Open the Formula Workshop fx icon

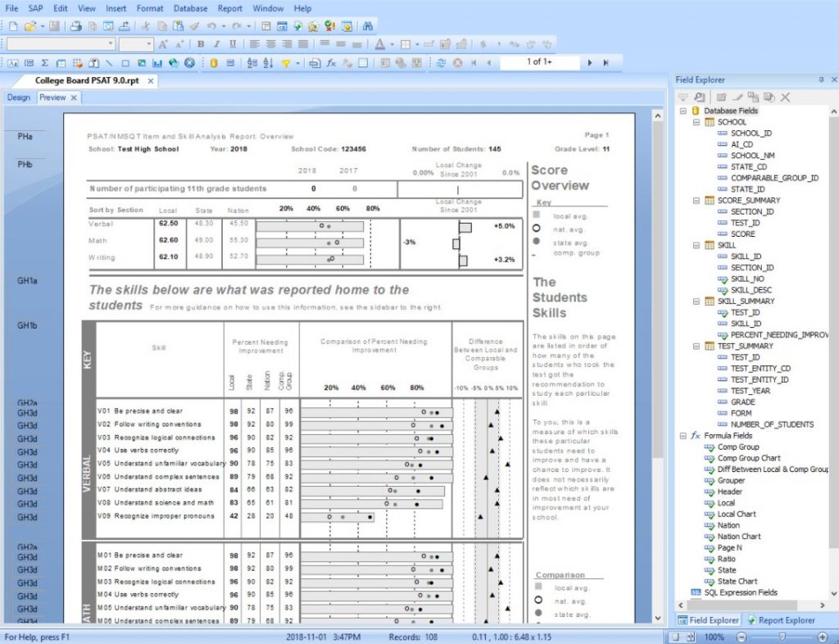331,62
